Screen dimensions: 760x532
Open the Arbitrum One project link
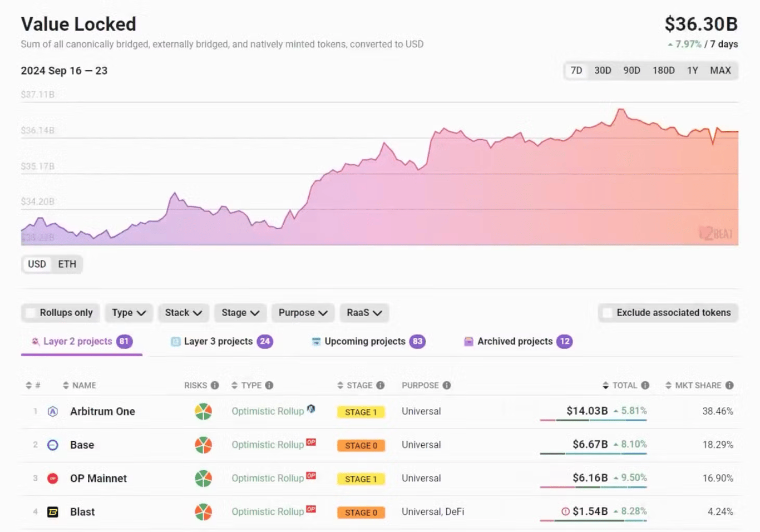tap(102, 412)
